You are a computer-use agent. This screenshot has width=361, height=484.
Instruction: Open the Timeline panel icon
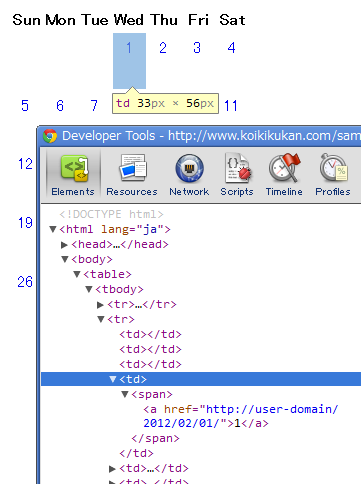tap(284, 168)
